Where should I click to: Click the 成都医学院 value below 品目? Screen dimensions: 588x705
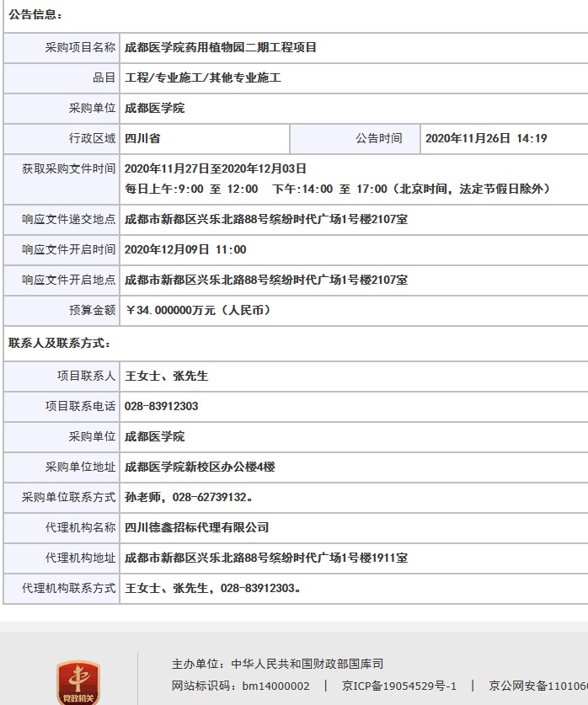tap(155, 108)
